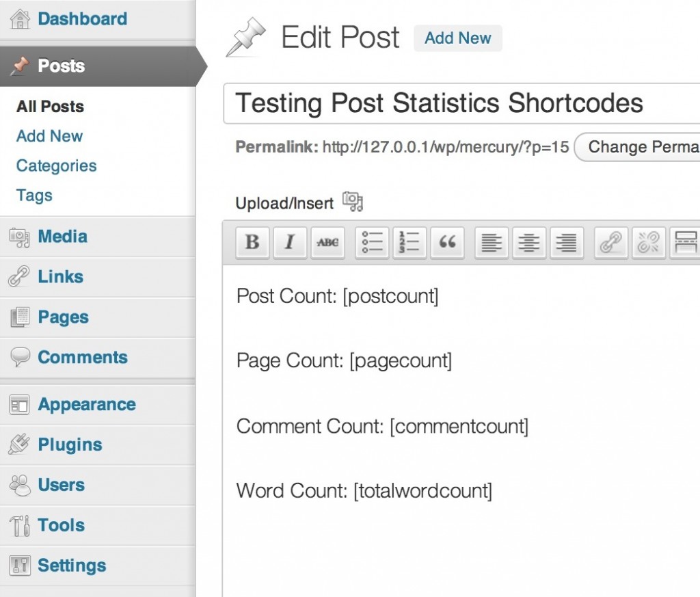Image resolution: width=700 pixels, height=597 pixels.
Task: Navigate to Settings in sidebar
Action: (72, 566)
